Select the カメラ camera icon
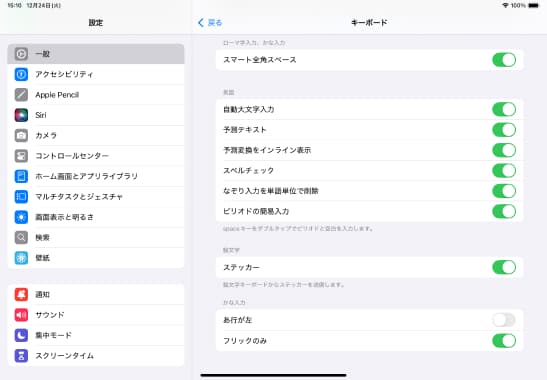This screenshot has height=380, width=547. point(21,135)
